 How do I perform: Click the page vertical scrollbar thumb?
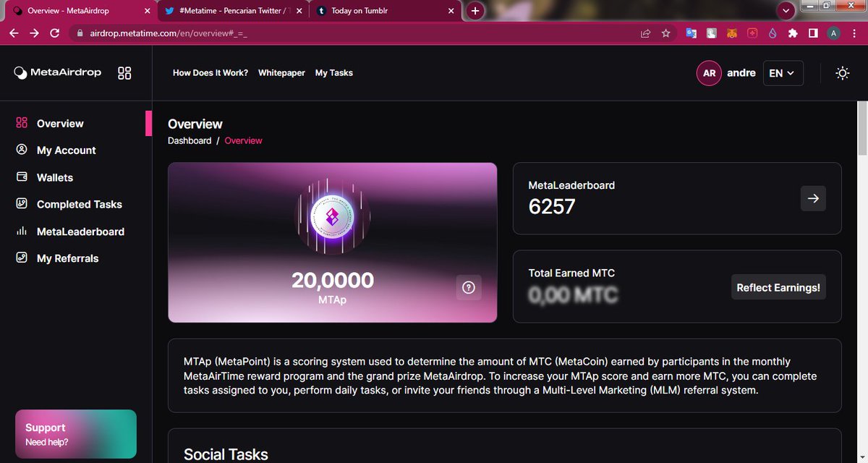(x=861, y=129)
